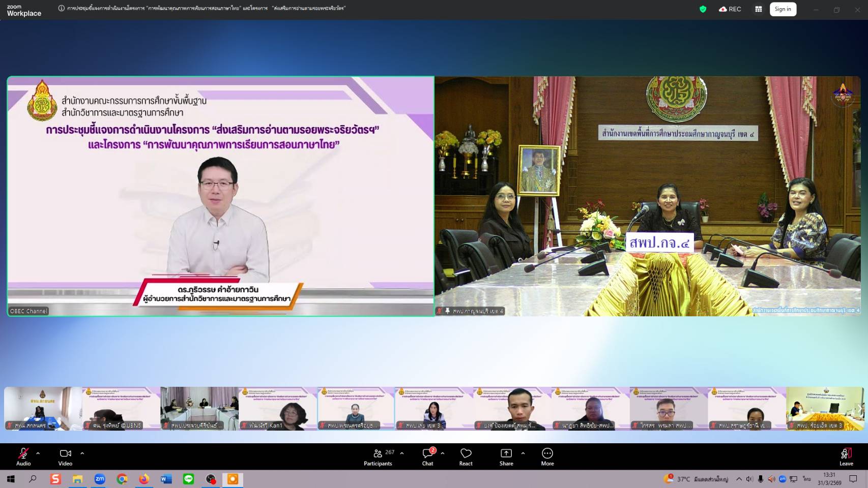Show meeting info via the info icon
This screenshot has height=488, width=868.
pos(62,8)
